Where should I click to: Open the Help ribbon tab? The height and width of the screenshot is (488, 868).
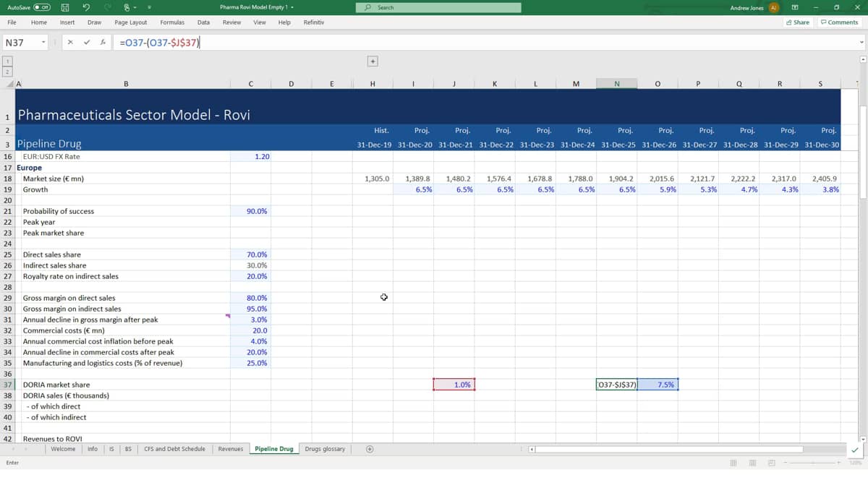point(284,22)
